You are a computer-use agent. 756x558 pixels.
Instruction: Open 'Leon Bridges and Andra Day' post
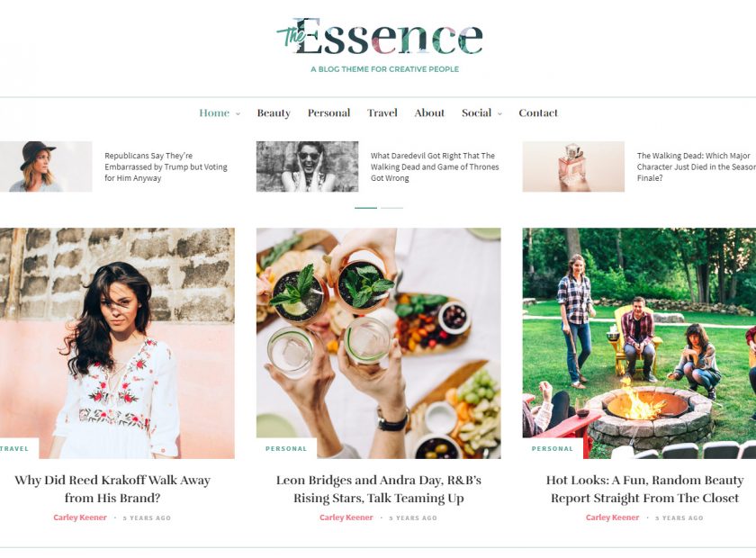[379, 489]
